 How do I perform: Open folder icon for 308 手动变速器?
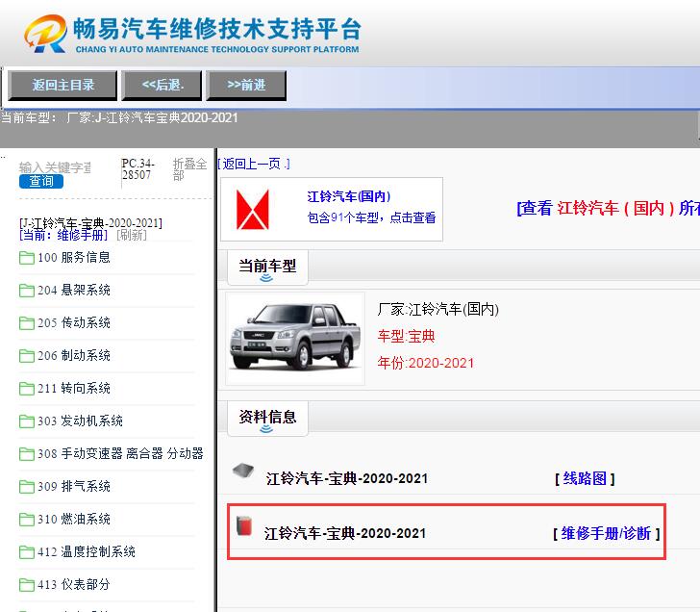(27, 454)
